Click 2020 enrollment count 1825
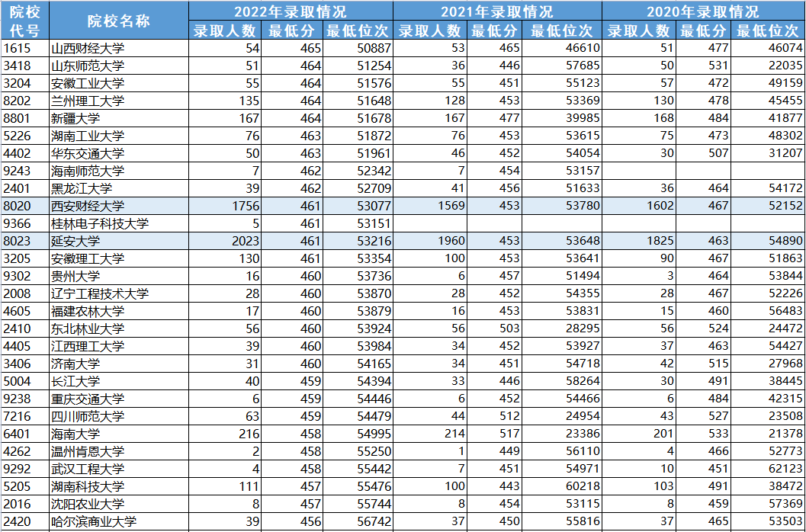This screenshot has height=532, width=806. (x=639, y=241)
